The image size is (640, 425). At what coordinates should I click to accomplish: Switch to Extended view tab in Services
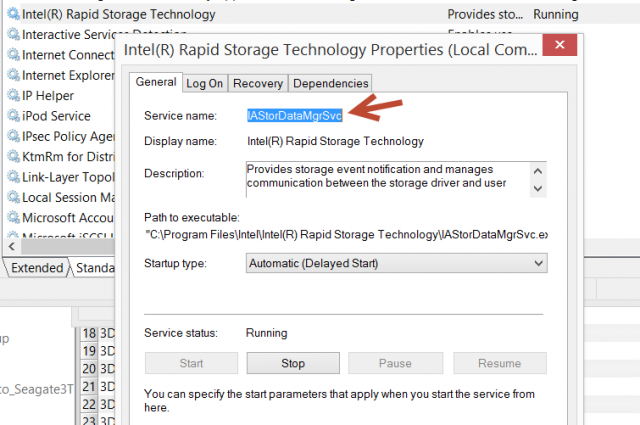tap(37, 268)
